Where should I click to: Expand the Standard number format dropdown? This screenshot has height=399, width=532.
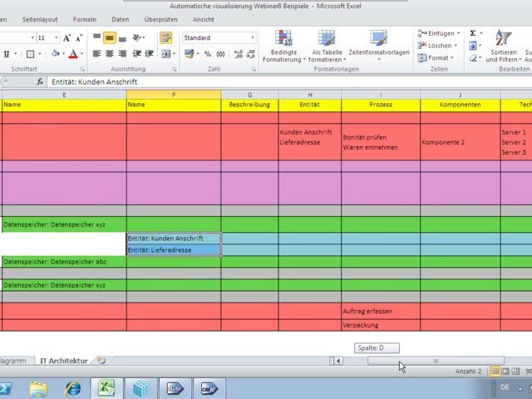coord(253,38)
